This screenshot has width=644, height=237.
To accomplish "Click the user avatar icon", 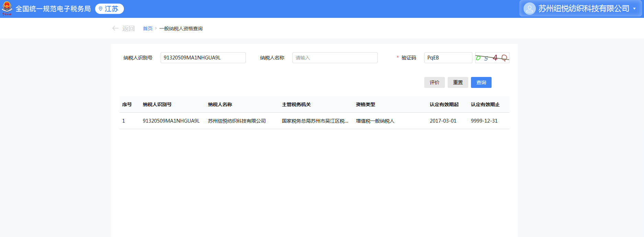I will pos(529,9).
